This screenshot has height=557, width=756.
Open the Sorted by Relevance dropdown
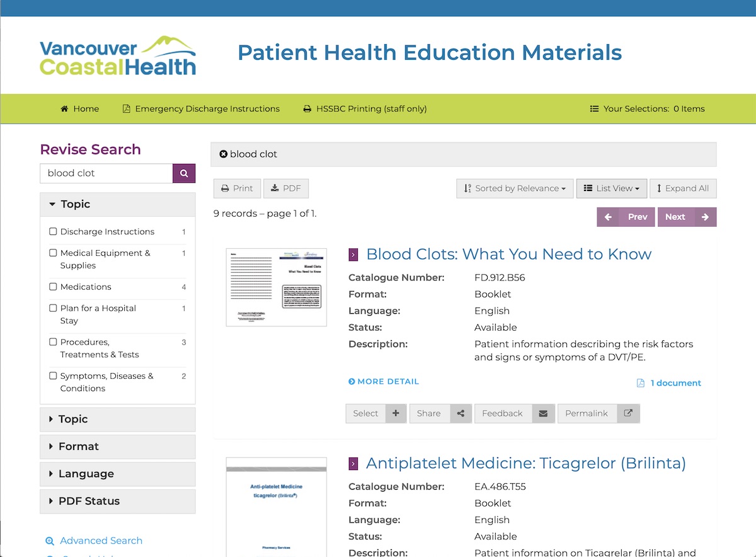click(x=515, y=188)
